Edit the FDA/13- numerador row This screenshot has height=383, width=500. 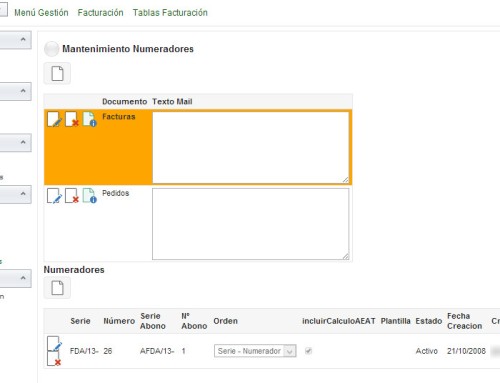54,344
